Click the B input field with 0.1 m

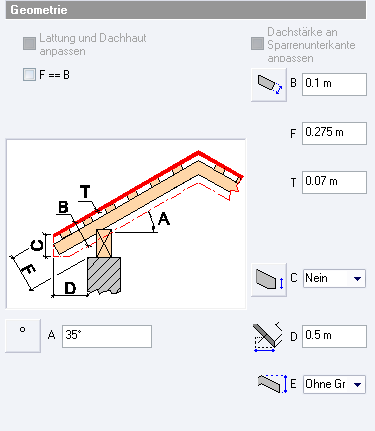click(x=334, y=84)
